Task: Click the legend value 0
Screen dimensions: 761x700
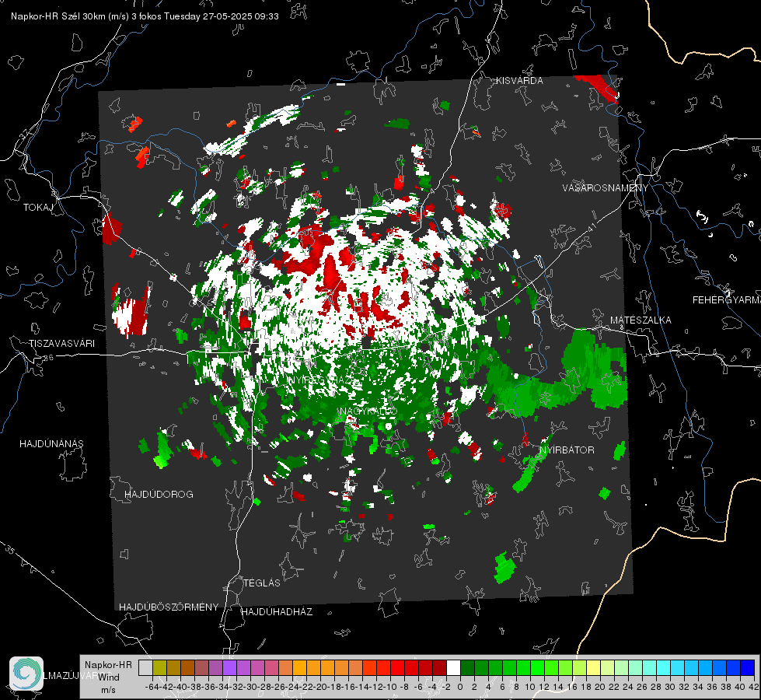Action: (x=460, y=687)
